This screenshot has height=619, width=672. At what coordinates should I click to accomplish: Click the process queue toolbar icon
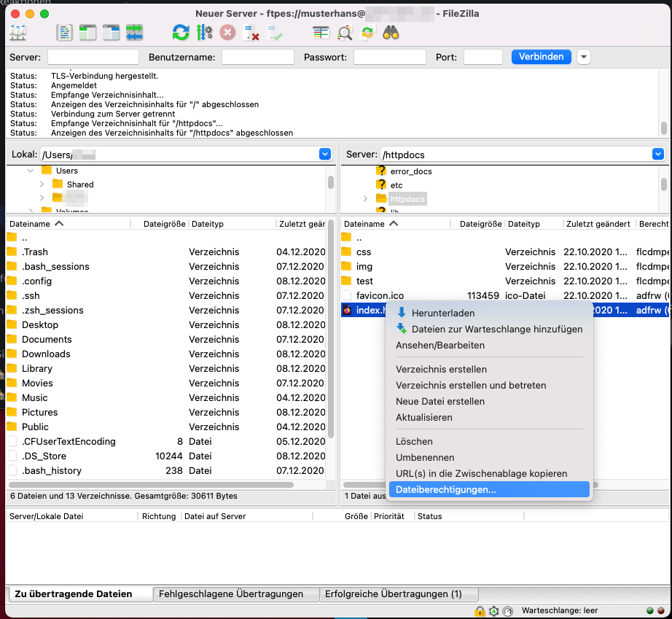pyautogui.click(x=204, y=33)
